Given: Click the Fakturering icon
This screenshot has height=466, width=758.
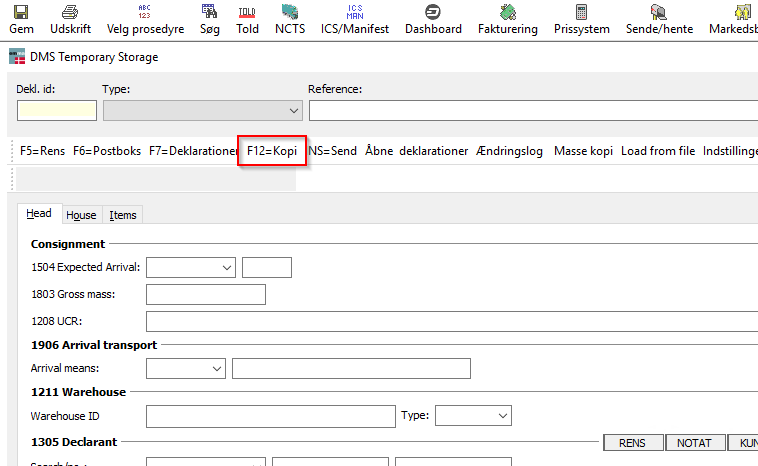Looking at the screenshot, I should pyautogui.click(x=507, y=12).
